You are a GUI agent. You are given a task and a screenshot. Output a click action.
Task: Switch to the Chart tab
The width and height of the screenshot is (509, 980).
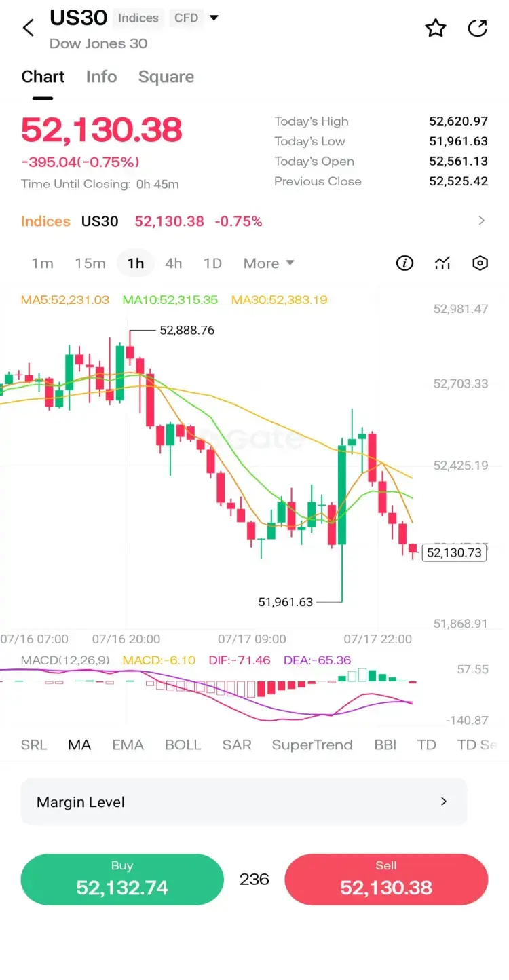(43, 77)
